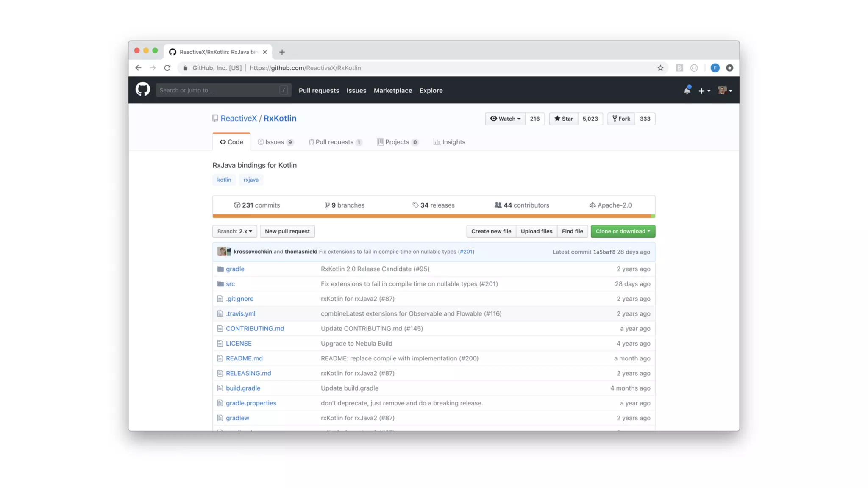This screenshot has width=868, height=488.
Task: Expand the plus create-new menu
Action: coord(704,91)
